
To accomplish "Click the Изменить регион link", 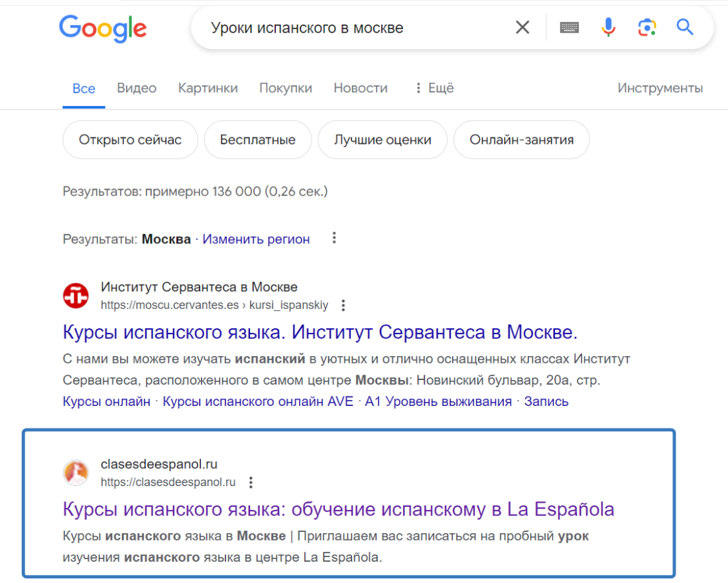I will [256, 239].
